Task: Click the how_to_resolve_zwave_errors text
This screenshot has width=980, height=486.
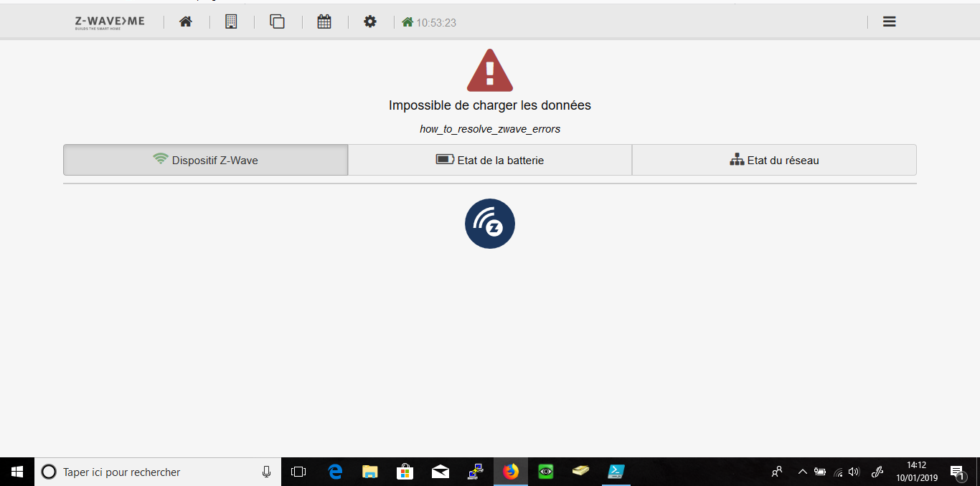Action: click(x=490, y=129)
